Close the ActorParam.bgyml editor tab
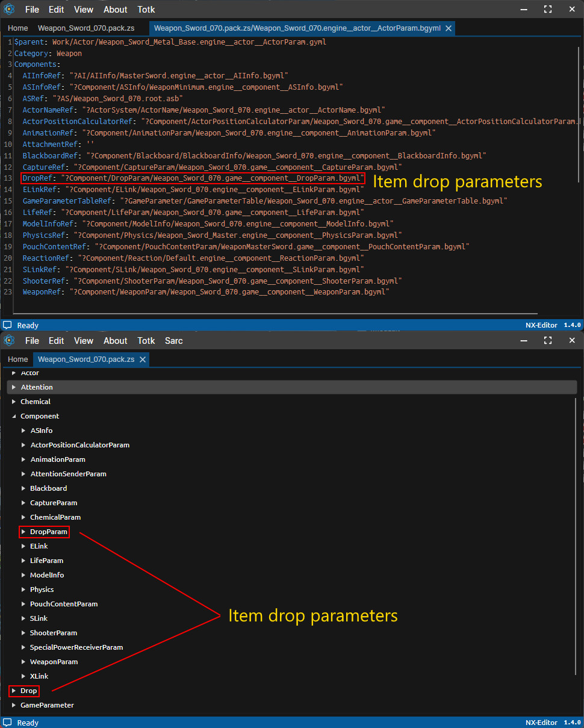Image resolution: width=584 pixels, height=728 pixels. [448, 28]
